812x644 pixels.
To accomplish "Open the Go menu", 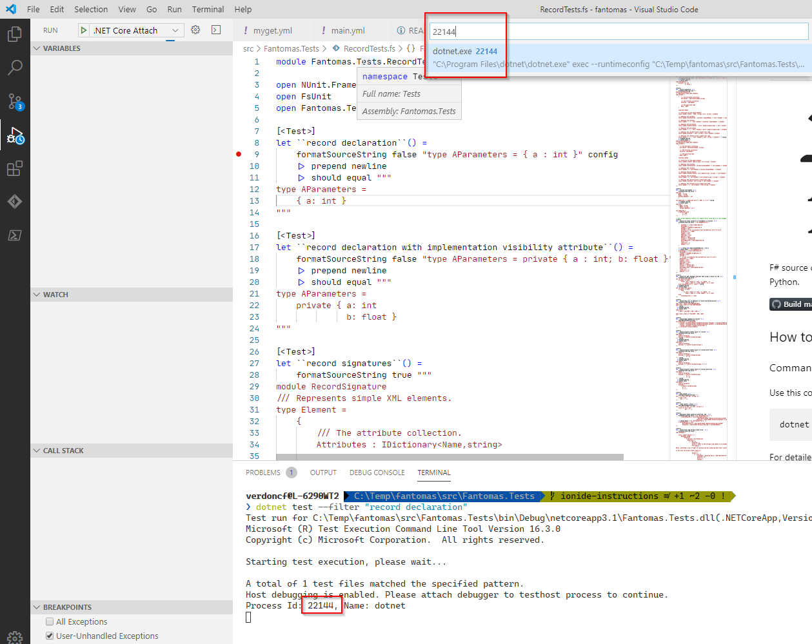I will pos(152,9).
